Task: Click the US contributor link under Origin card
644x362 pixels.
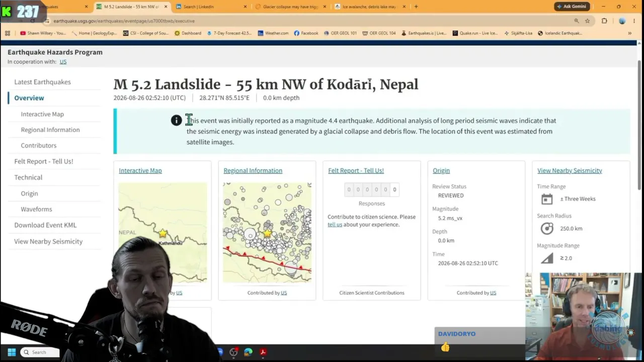Action: click(x=493, y=293)
